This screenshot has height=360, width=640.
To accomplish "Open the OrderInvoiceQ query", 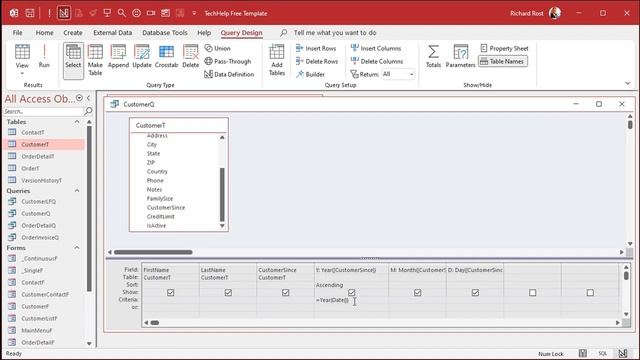I will click(x=40, y=237).
